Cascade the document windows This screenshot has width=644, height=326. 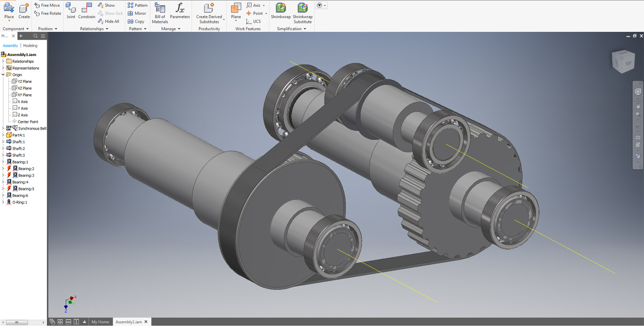52,322
